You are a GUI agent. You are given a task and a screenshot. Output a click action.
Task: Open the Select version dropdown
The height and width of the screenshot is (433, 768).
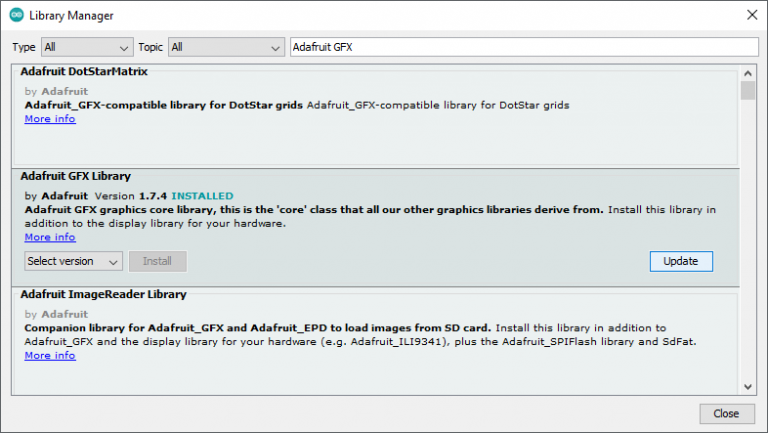(73, 261)
